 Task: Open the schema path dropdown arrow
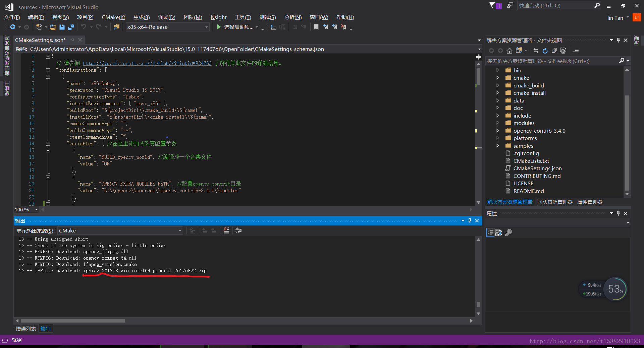(x=479, y=49)
